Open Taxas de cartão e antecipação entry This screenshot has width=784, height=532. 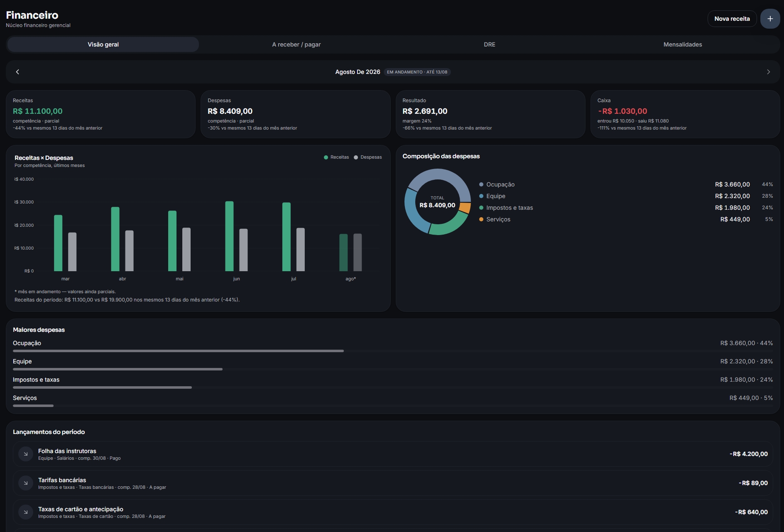point(393,512)
